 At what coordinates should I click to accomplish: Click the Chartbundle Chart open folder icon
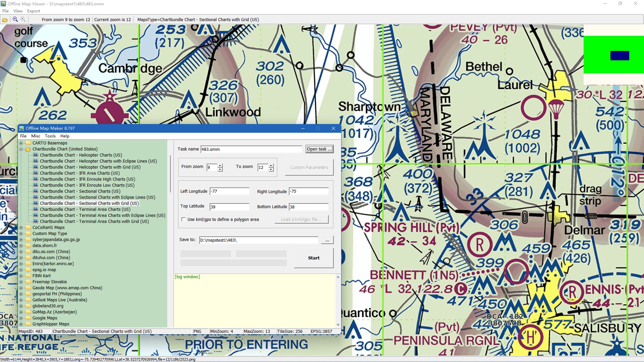(28, 149)
